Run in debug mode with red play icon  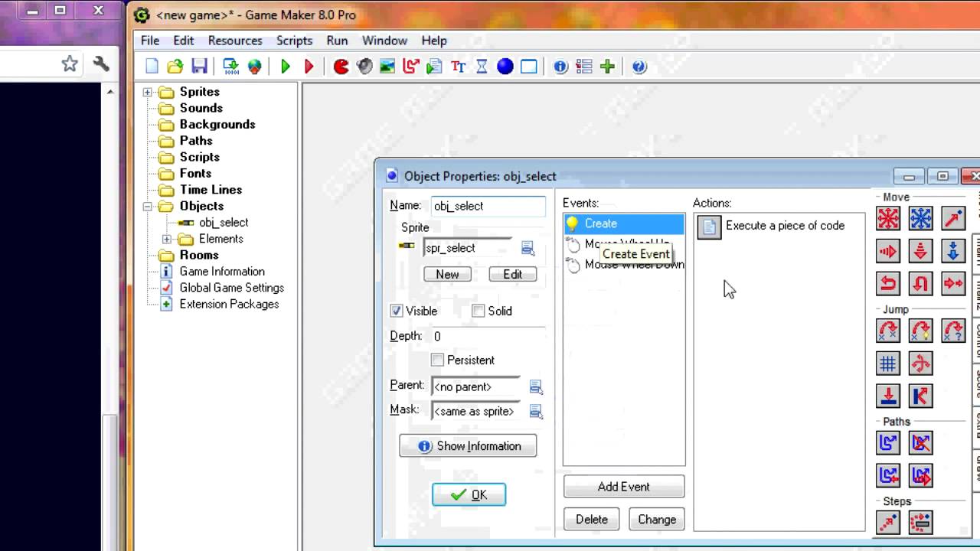coord(309,67)
